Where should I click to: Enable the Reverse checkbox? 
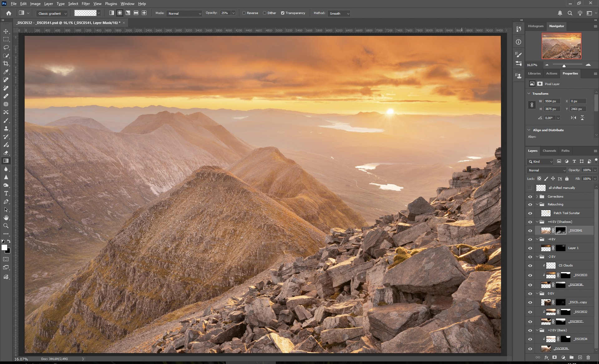[x=244, y=13]
